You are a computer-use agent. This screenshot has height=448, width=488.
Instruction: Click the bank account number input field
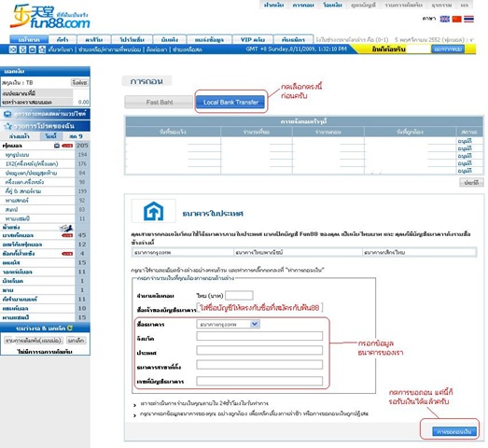tap(259, 381)
